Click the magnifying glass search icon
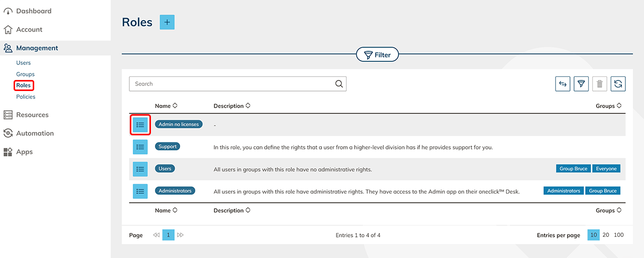Image resolution: width=644 pixels, height=258 pixels. [339, 84]
